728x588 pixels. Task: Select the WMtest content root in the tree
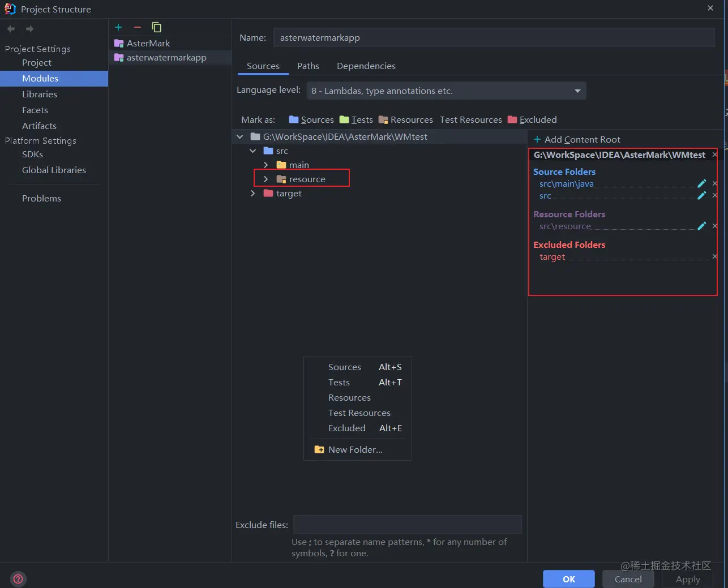[x=345, y=136]
